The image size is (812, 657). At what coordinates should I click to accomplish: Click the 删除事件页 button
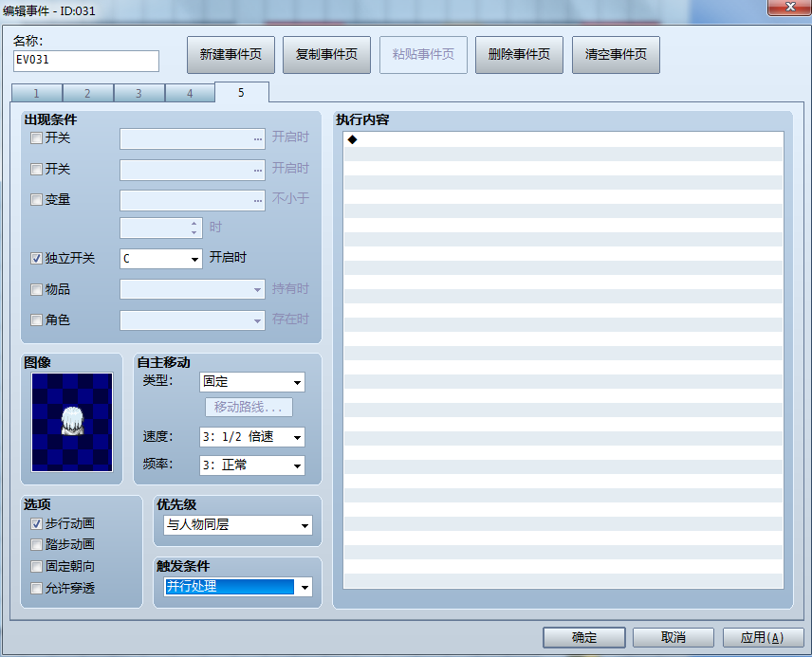click(520, 55)
